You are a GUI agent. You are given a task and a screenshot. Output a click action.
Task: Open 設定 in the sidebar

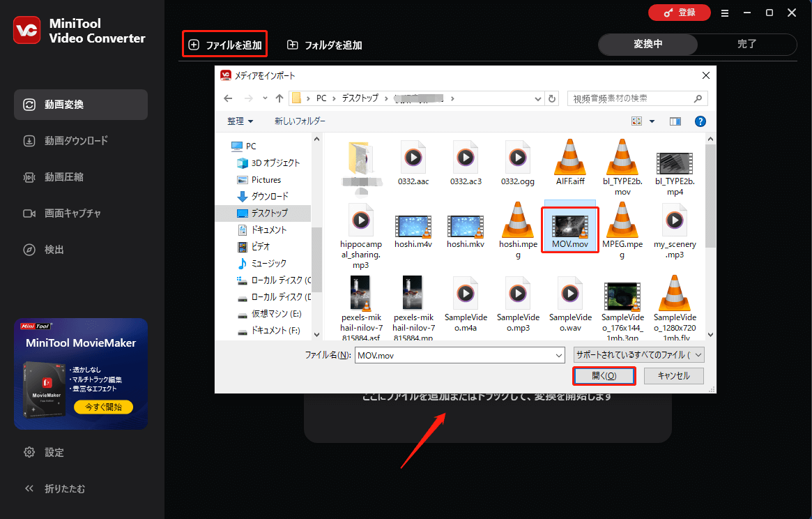44,452
